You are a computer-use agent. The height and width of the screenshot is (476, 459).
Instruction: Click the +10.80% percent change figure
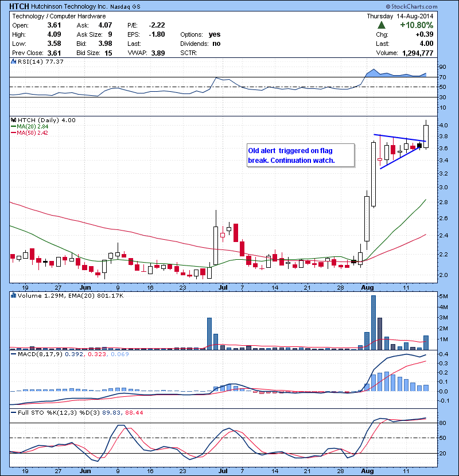point(417,25)
